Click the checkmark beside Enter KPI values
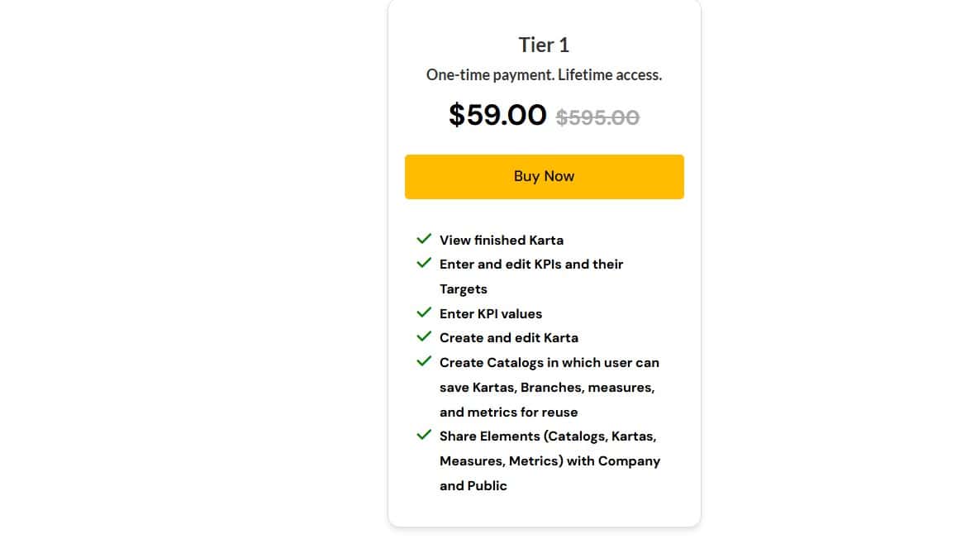980x539 pixels. pos(424,312)
